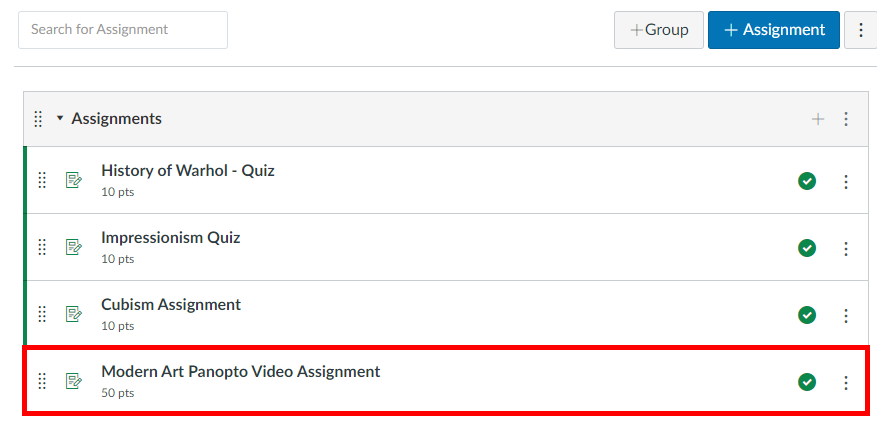Open options menu for Modern Art Panopto assignment
The image size is (877, 437).
(846, 382)
